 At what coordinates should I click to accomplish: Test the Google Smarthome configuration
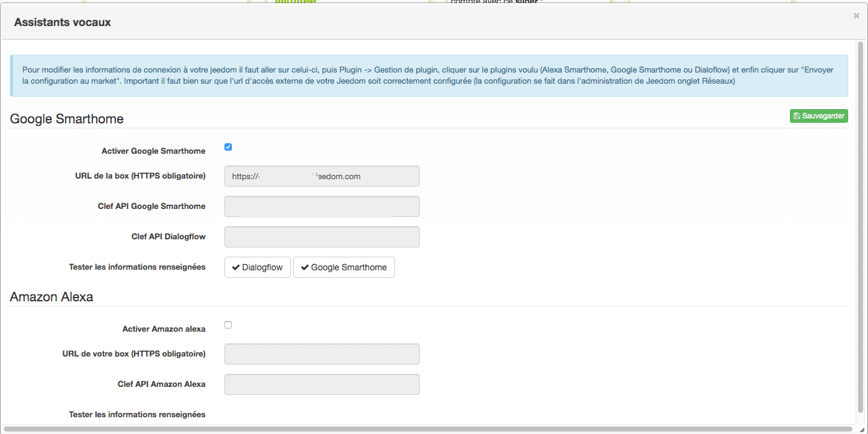point(344,267)
